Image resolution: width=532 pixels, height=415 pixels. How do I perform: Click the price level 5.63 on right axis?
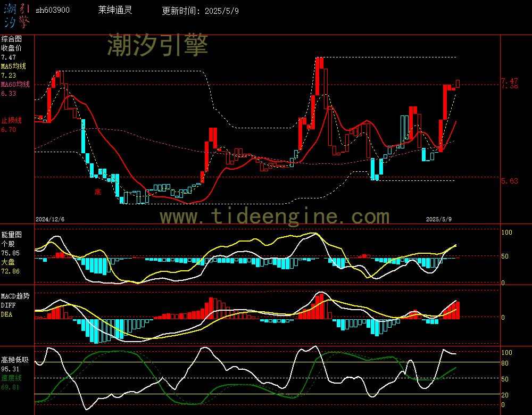click(x=510, y=181)
